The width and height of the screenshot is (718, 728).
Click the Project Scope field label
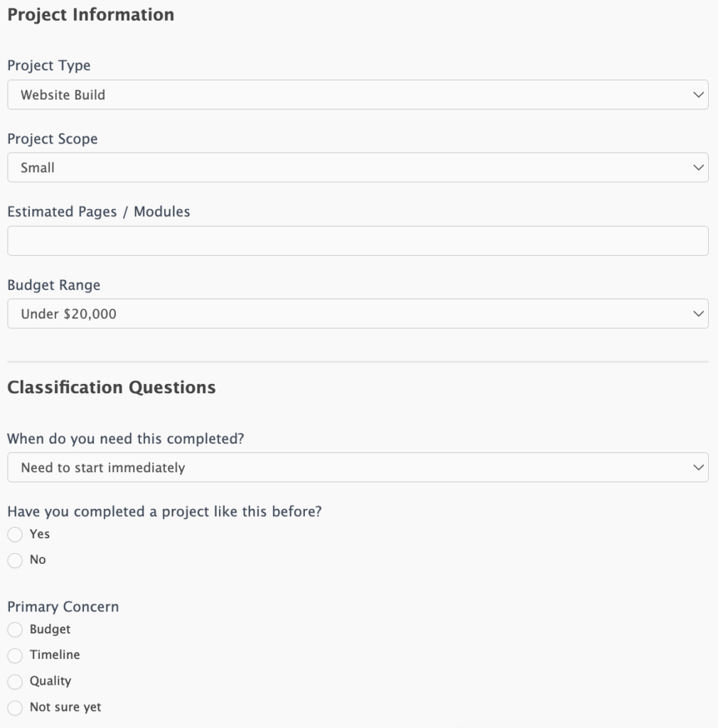(52, 139)
